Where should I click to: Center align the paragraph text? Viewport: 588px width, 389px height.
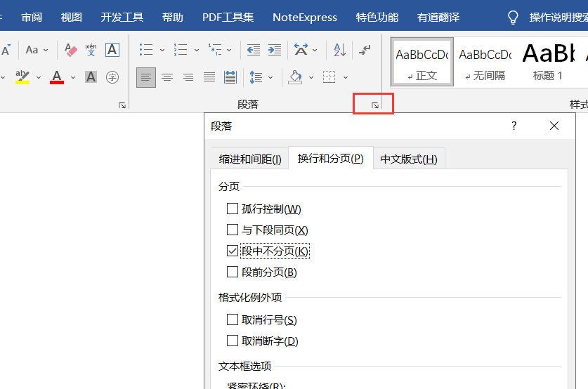pyautogui.click(x=167, y=77)
